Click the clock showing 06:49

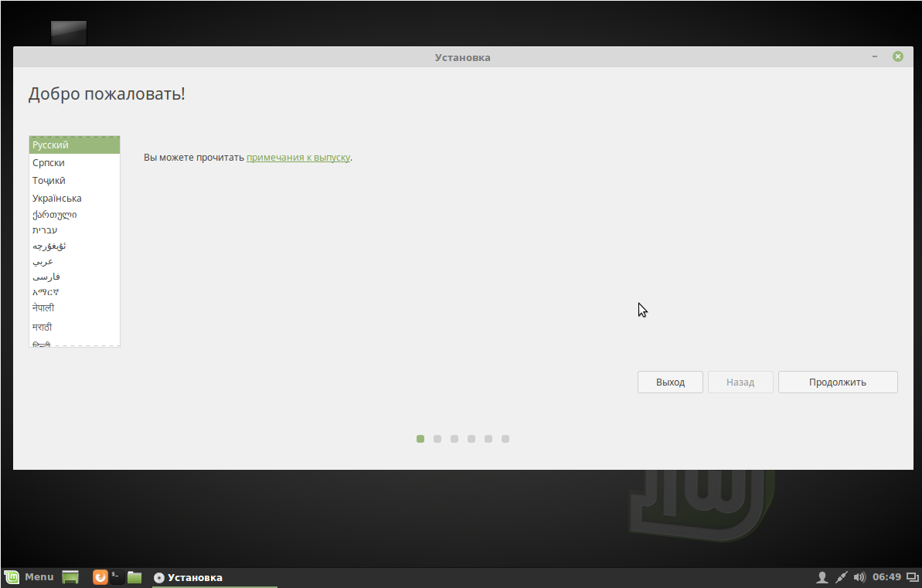pos(886,577)
